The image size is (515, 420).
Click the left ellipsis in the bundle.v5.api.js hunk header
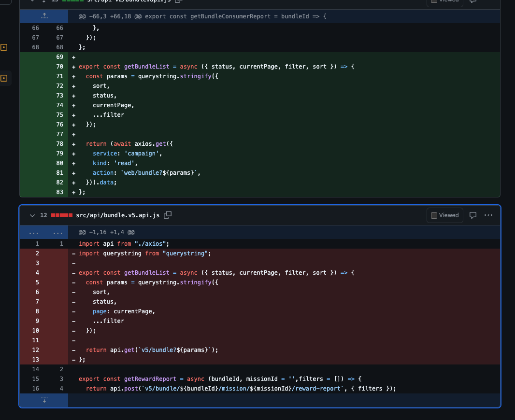34,233
